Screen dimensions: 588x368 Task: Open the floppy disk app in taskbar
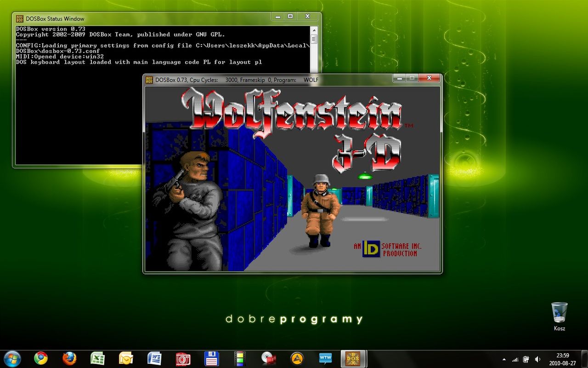coord(211,358)
